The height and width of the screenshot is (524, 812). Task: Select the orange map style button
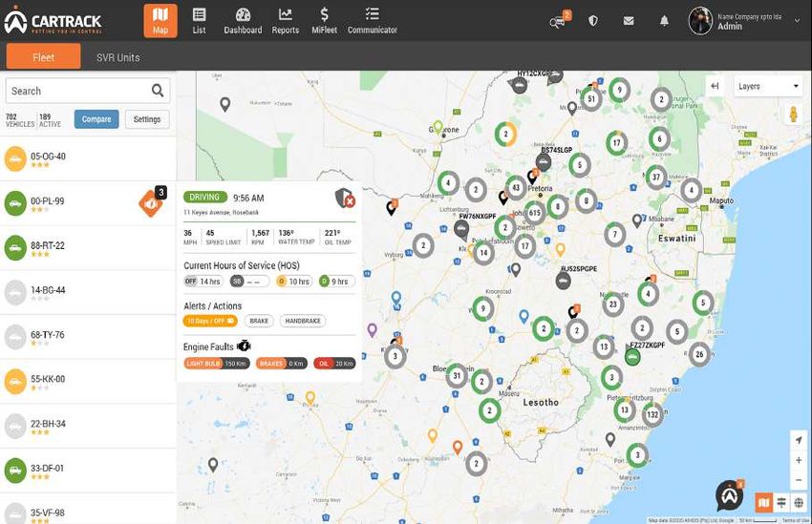(763, 502)
